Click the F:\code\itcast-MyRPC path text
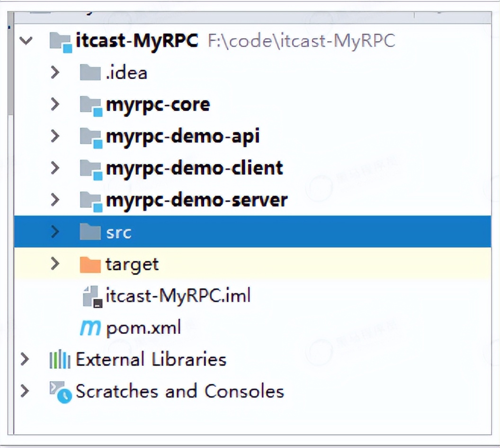 pyautogui.click(x=302, y=41)
